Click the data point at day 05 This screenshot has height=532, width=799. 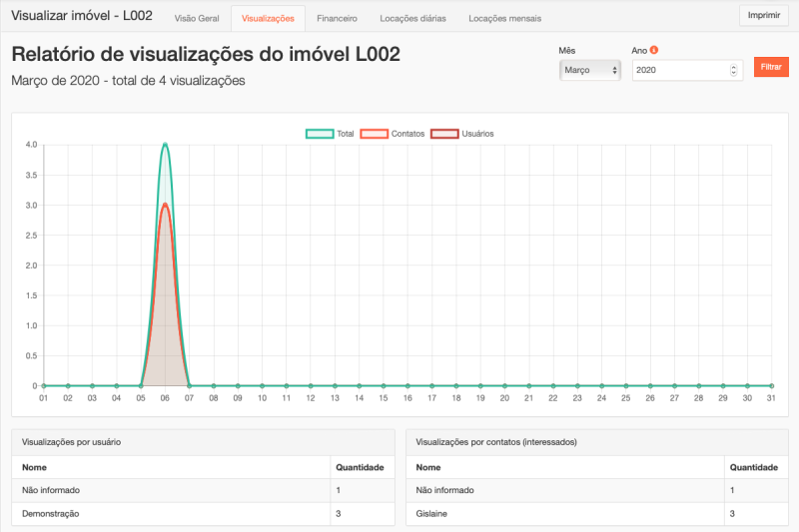pos(141,385)
